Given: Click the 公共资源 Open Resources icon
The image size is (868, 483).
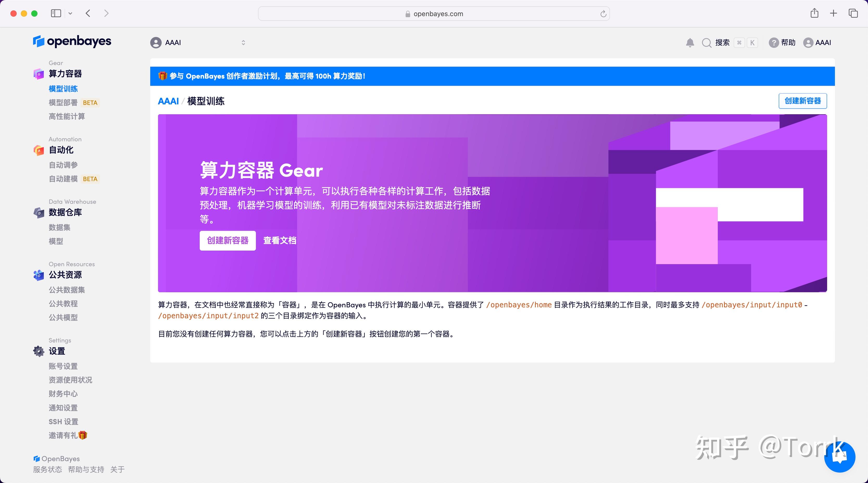Looking at the screenshot, I should (x=39, y=275).
